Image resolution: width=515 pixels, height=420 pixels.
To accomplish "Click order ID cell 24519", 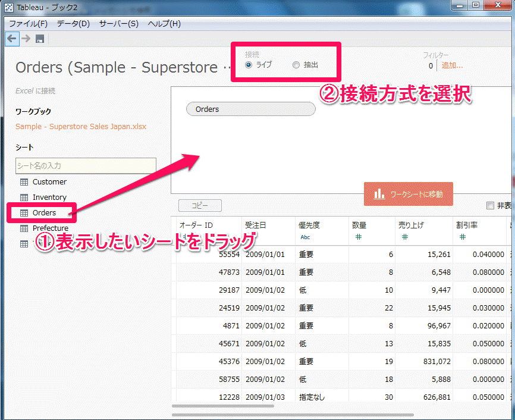I will tap(230, 308).
